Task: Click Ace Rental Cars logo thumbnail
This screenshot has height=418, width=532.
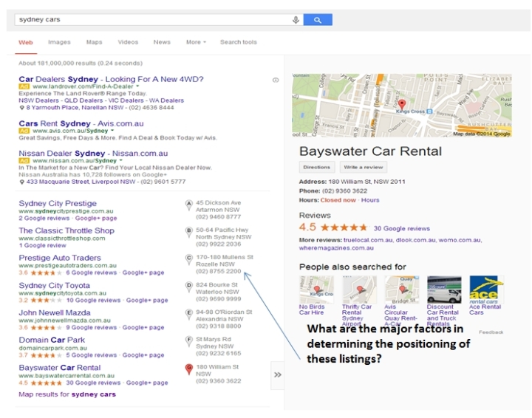Action: tap(486, 289)
